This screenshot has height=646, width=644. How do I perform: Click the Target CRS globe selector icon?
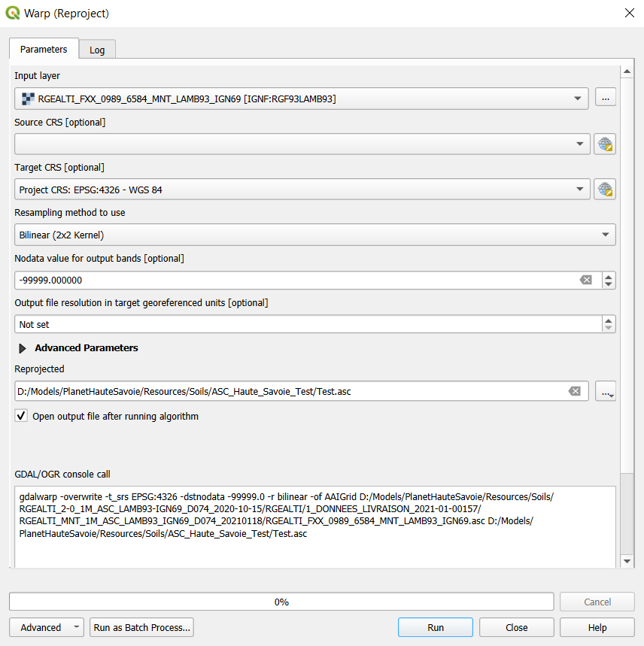tap(605, 190)
